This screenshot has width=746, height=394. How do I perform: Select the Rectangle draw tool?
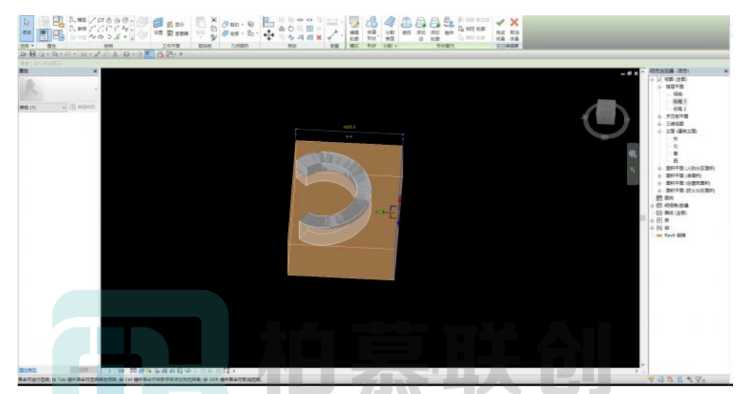pyautogui.click(x=100, y=20)
